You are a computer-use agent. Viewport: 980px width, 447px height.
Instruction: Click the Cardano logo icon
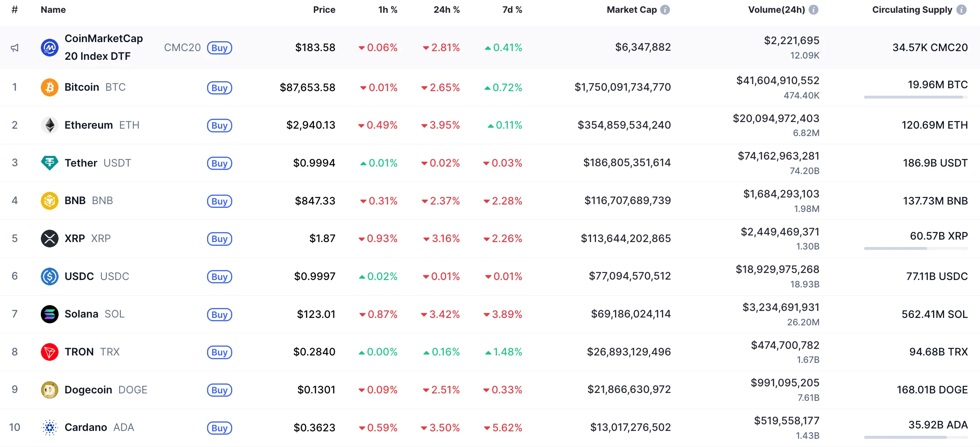[49, 428]
